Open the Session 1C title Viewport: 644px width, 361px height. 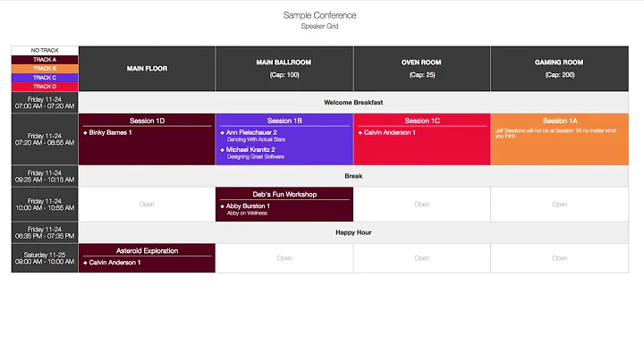pyautogui.click(x=422, y=121)
